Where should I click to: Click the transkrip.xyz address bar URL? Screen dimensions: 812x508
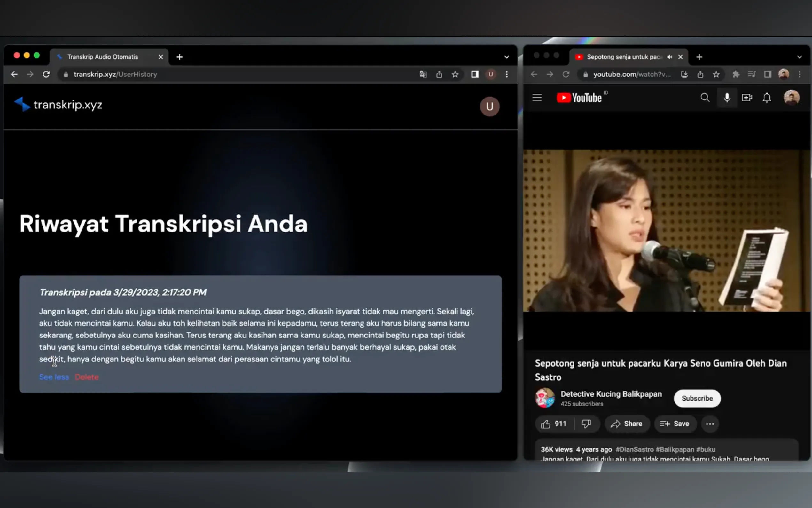click(115, 74)
